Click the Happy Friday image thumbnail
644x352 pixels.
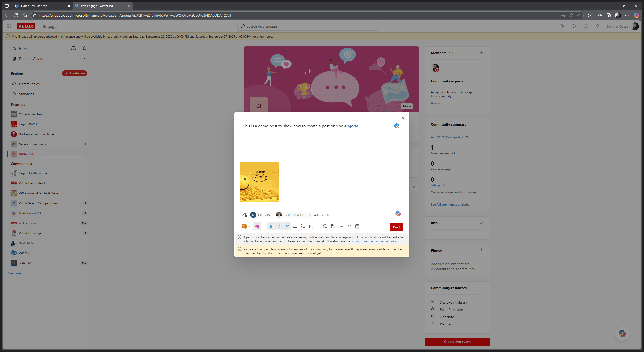(x=259, y=182)
